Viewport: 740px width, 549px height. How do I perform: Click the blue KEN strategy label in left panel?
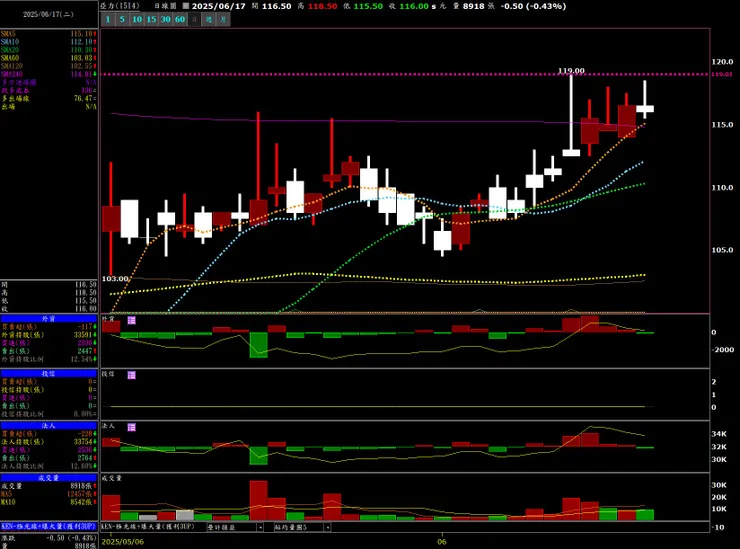coord(49,526)
